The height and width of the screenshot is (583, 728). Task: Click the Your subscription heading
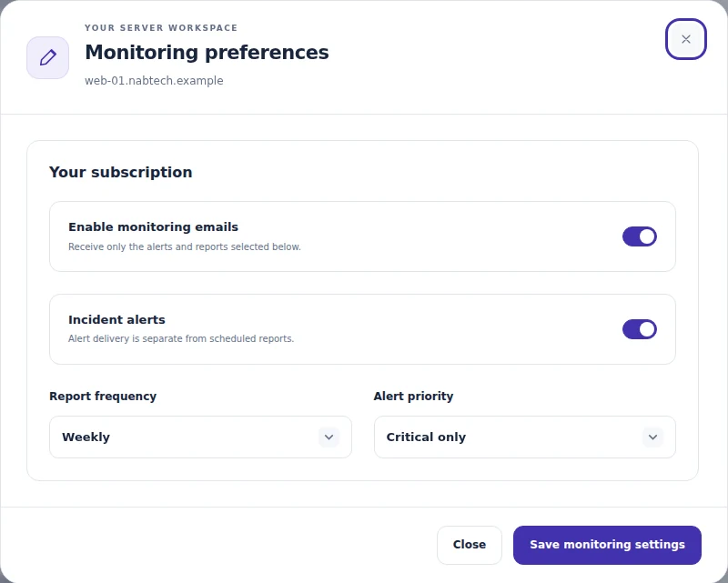pos(121,172)
